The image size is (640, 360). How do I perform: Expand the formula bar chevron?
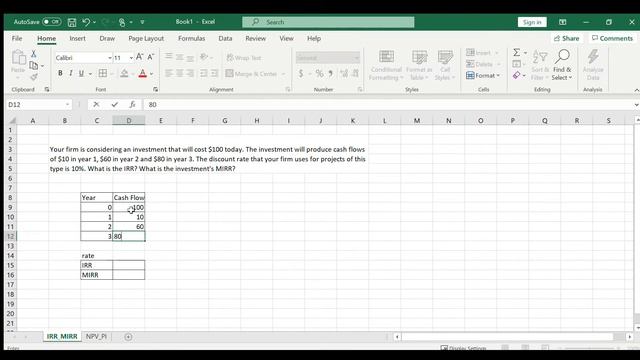[636, 105]
